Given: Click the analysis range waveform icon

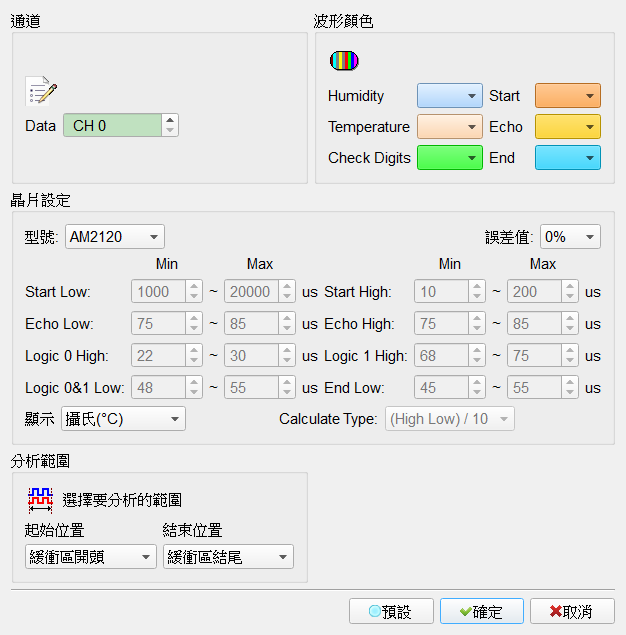Looking at the screenshot, I should (x=40, y=501).
